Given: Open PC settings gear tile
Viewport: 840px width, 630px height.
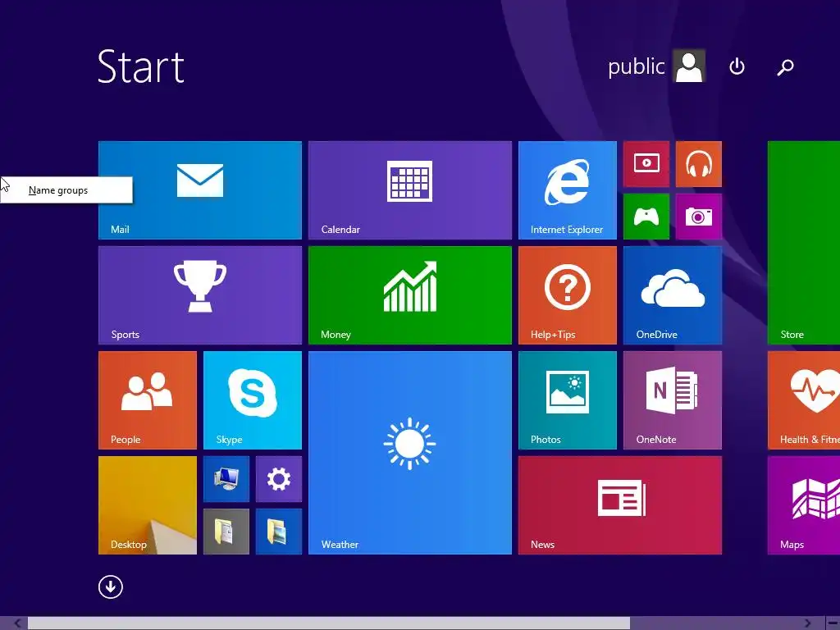Looking at the screenshot, I should click(279, 479).
